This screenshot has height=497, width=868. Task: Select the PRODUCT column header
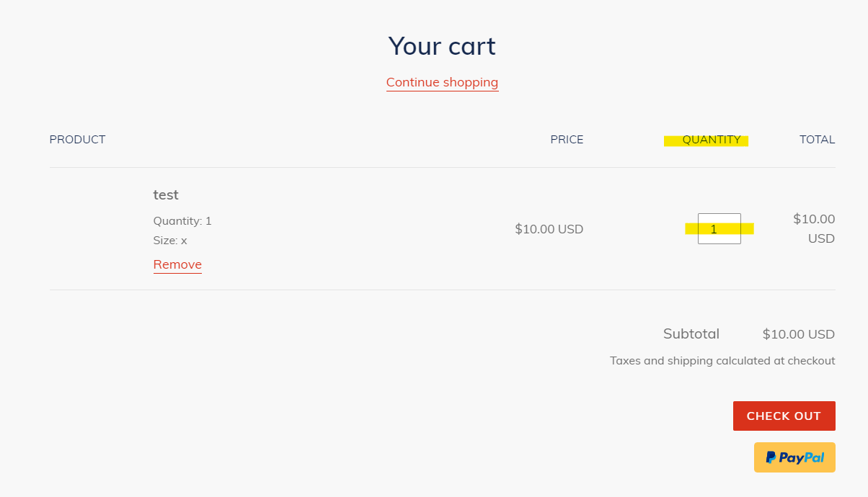(x=77, y=139)
